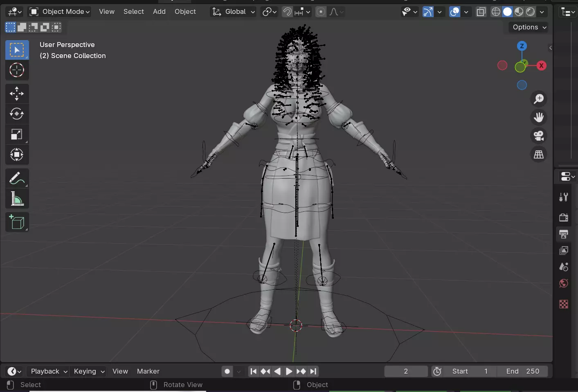Choose the Move tool
This screenshot has height=392, width=578.
pos(17,94)
